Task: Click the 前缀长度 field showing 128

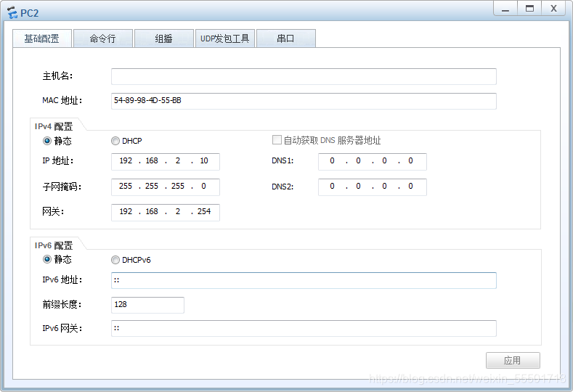Action: tap(147, 305)
